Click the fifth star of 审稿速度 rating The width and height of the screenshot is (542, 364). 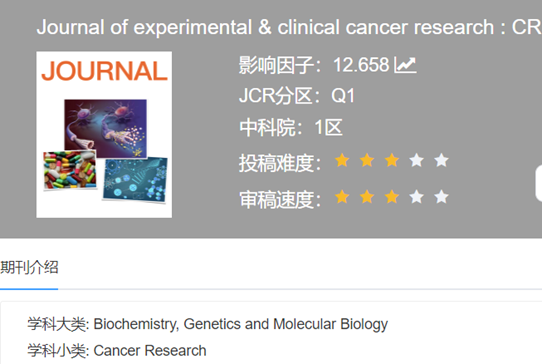pyautogui.click(x=441, y=197)
